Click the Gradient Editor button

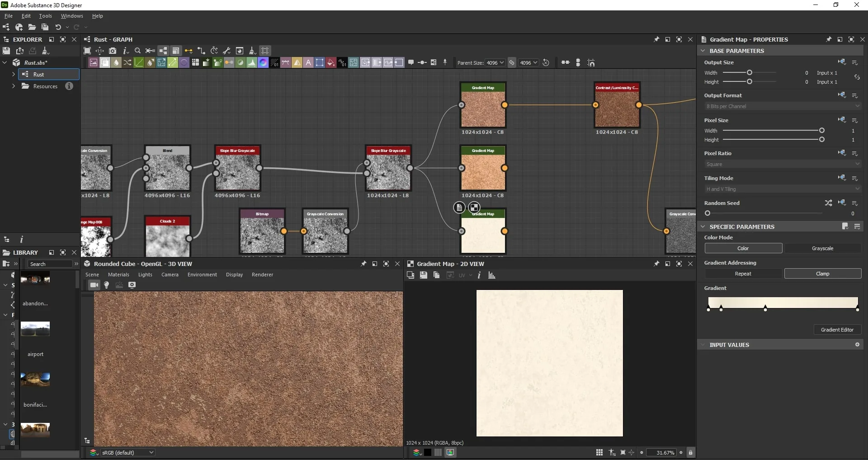coord(837,330)
